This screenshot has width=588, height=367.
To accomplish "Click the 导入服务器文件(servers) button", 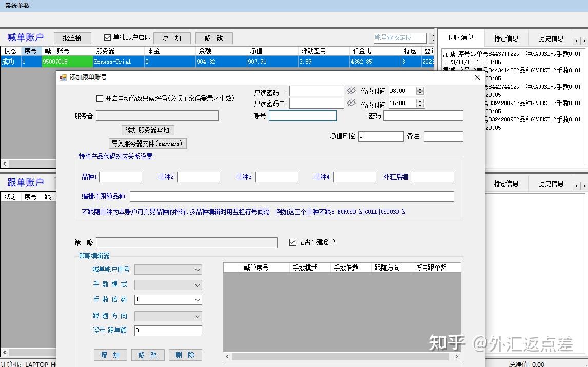I will [x=148, y=143].
